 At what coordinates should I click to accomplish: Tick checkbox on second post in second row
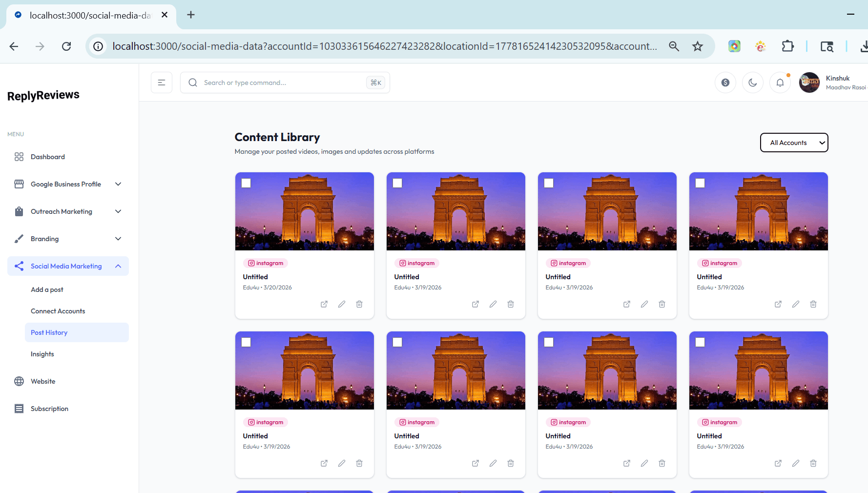pos(397,342)
